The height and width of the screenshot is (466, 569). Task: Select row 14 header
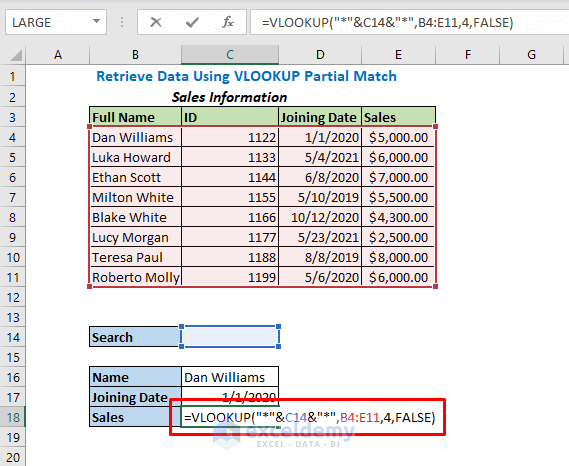pyautogui.click(x=13, y=338)
